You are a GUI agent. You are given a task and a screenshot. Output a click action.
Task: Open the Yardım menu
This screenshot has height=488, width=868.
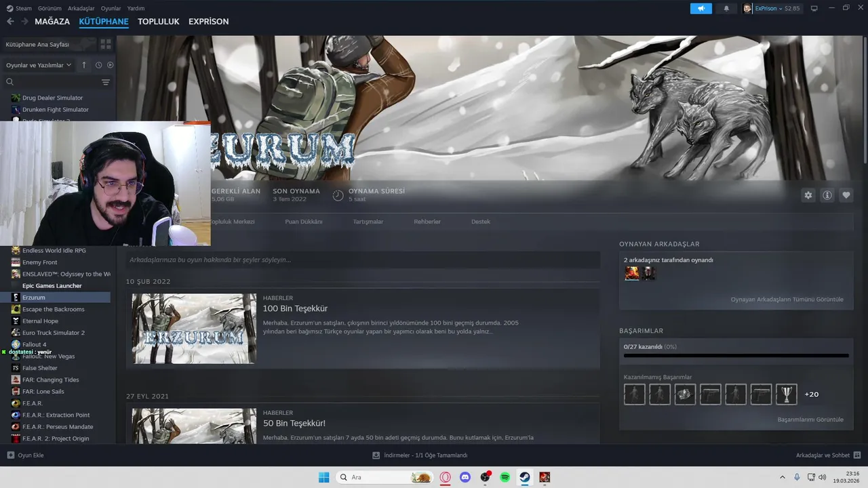136,8
